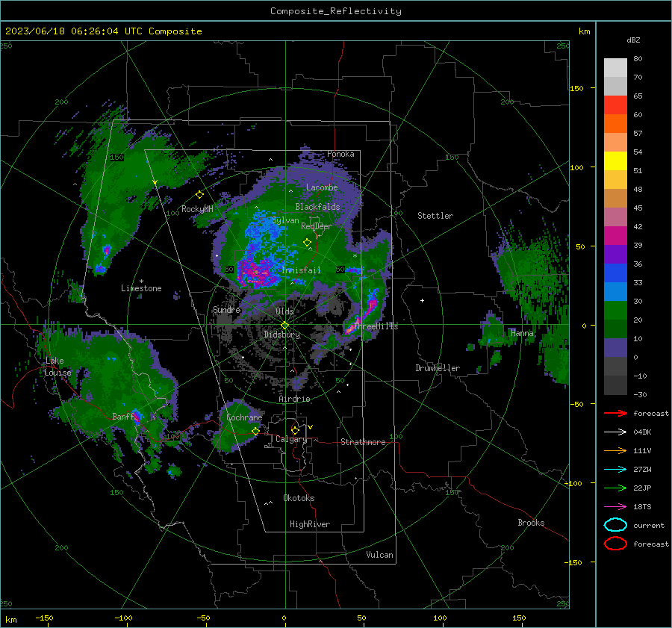The width and height of the screenshot is (672, 628).
Task: Click the 57 dBZ scale value
Action: click(x=638, y=134)
